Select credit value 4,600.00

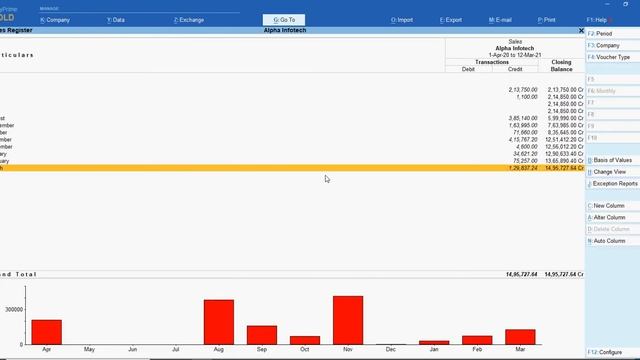pos(527,147)
